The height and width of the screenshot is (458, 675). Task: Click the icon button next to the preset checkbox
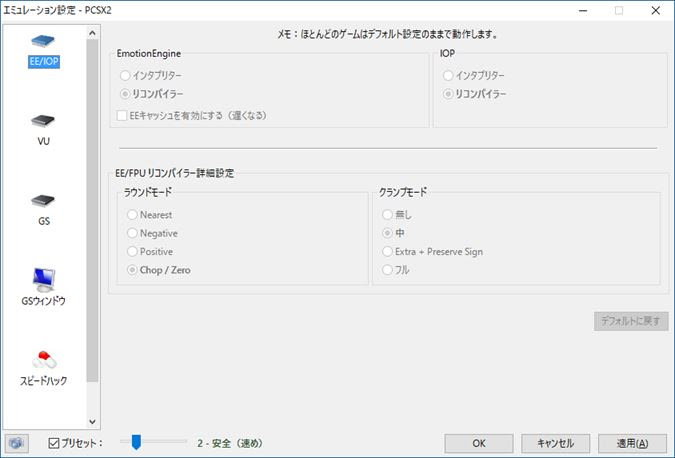point(17,443)
